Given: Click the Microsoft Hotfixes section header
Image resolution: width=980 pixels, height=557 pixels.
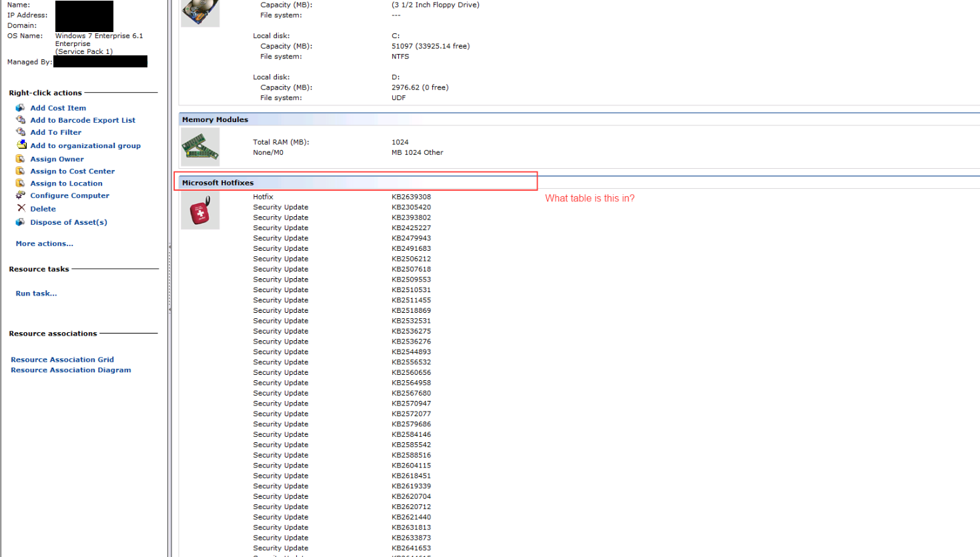Looking at the screenshot, I should [x=218, y=183].
